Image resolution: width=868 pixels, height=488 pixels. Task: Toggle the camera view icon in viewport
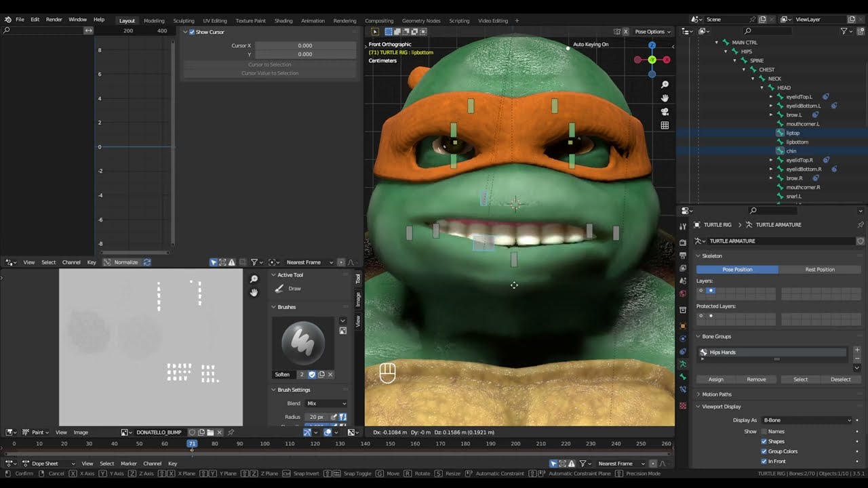click(x=665, y=112)
